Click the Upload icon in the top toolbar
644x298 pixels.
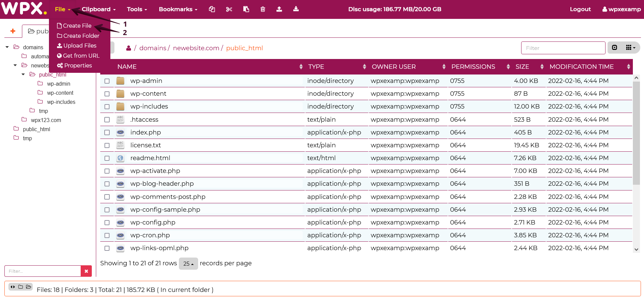coord(279,9)
